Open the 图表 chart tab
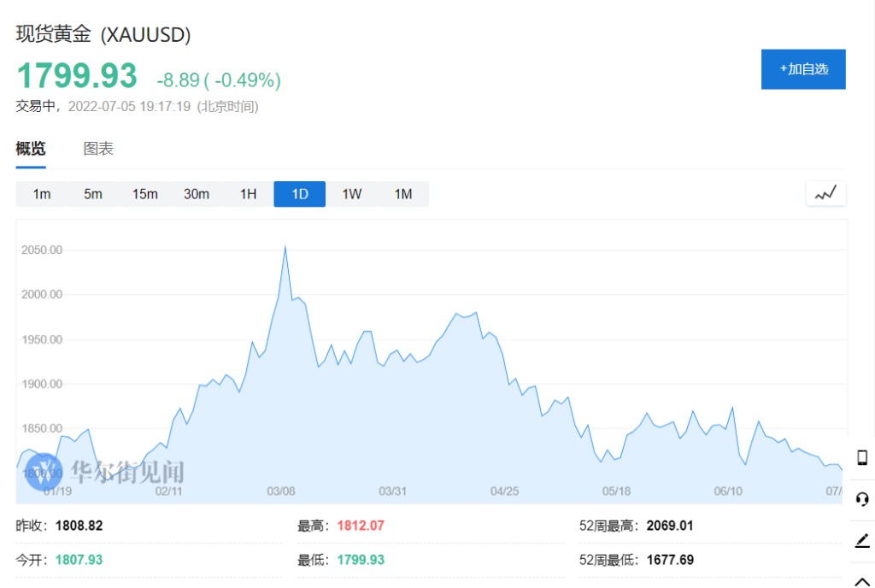Viewport: 875px width, 588px height. click(98, 149)
